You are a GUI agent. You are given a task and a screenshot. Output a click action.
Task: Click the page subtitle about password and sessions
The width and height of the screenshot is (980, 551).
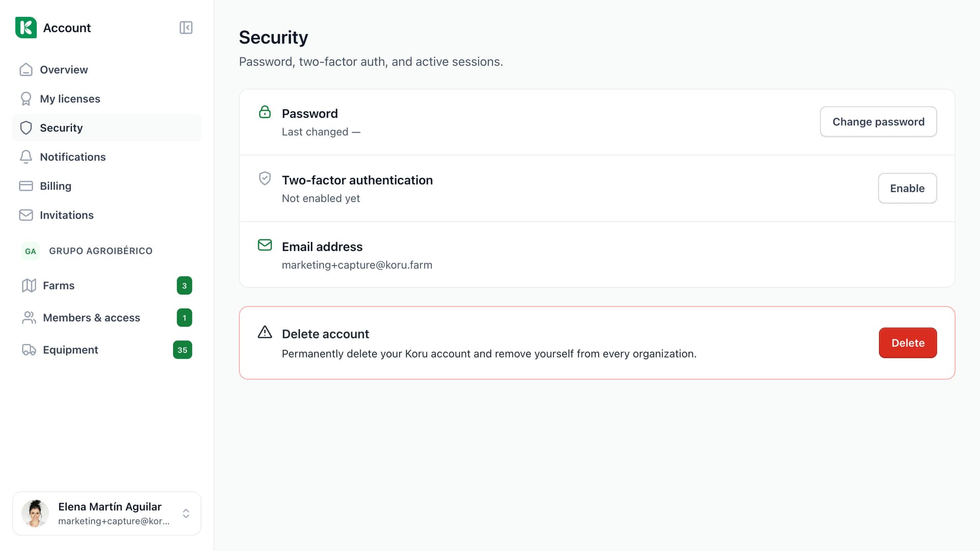371,62
